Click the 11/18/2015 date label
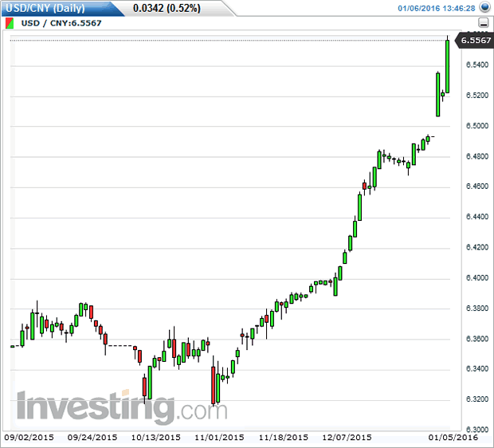This screenshot has width=494, height=448. tap(283, 438)
